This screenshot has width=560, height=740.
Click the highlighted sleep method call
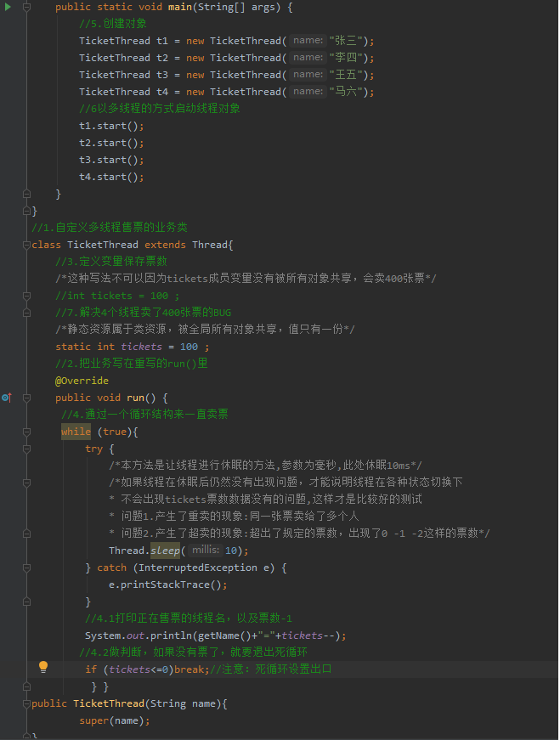(x=165, y=551)
